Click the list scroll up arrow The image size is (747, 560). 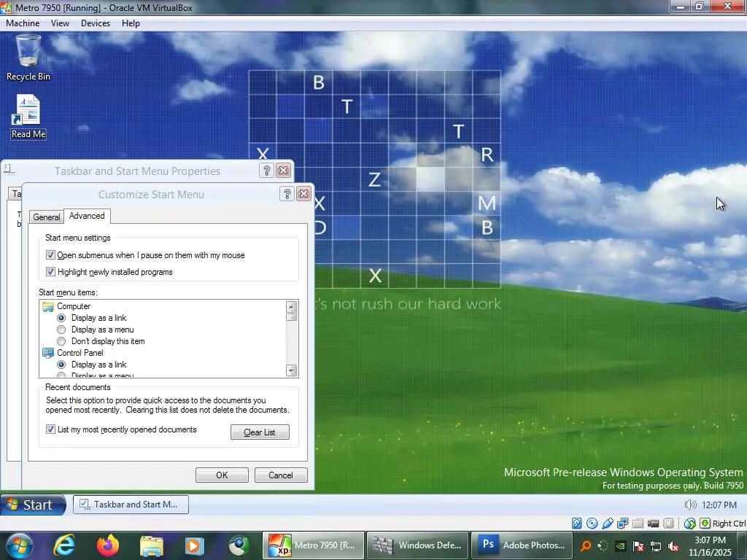292,307
